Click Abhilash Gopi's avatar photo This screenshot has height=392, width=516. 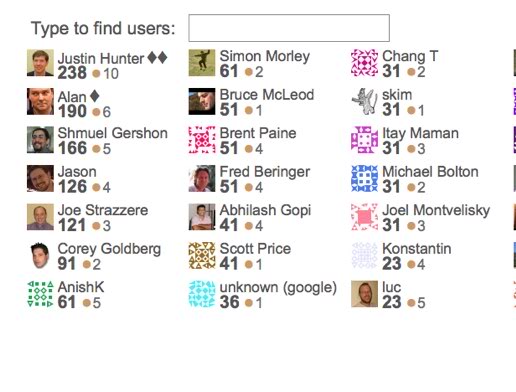click(x=202, y=217)
